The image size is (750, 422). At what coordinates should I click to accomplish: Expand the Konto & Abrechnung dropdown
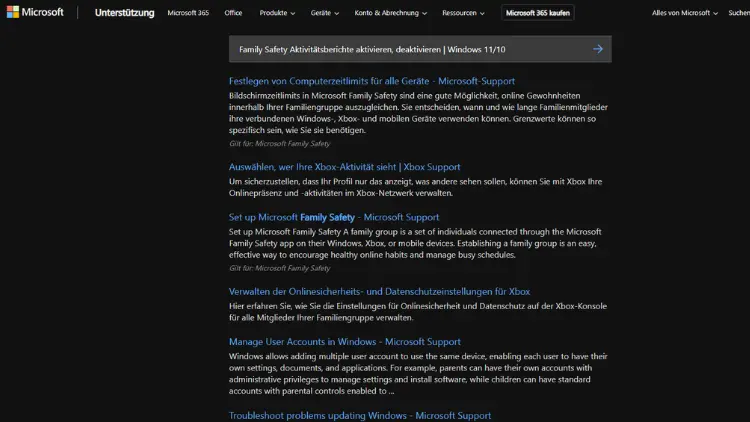coord(391,13)
